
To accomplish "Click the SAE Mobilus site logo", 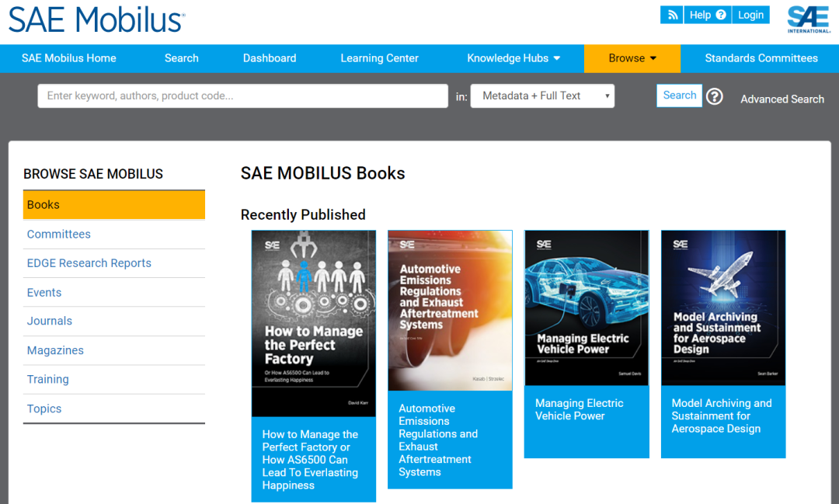I will 96,19.
